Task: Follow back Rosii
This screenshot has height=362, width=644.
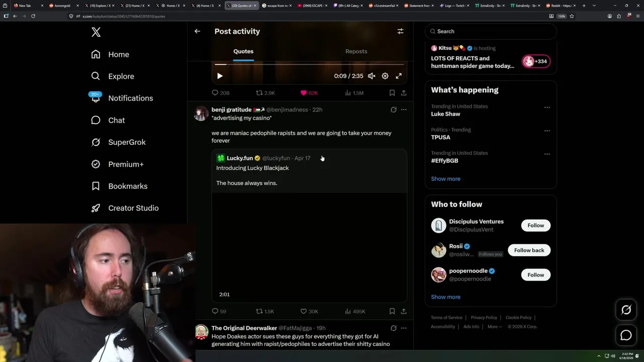Action: 529,250
